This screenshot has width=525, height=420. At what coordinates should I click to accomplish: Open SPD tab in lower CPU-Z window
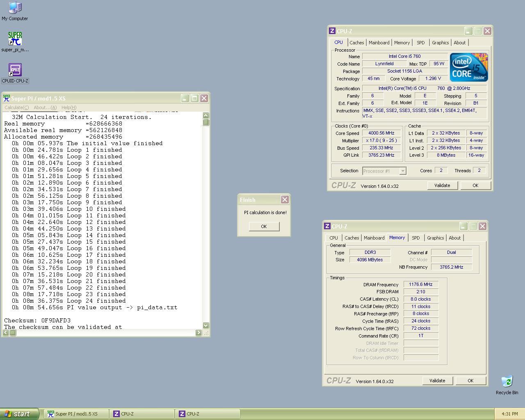[416, 238]
